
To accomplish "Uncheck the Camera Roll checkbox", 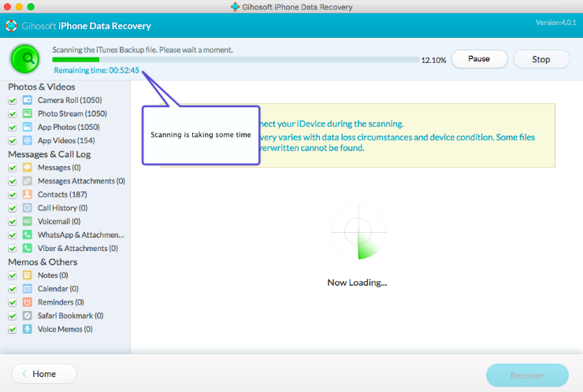I will pos(13,100).
